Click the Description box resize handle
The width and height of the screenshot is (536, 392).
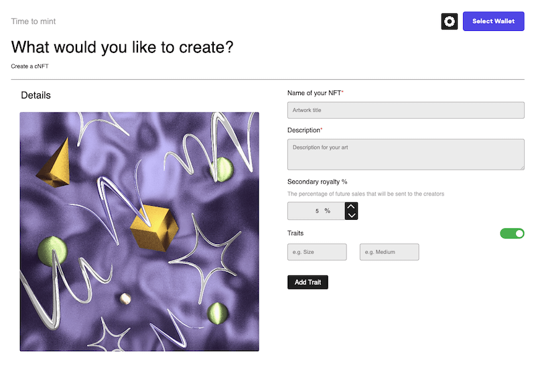(x=521, y=167)
